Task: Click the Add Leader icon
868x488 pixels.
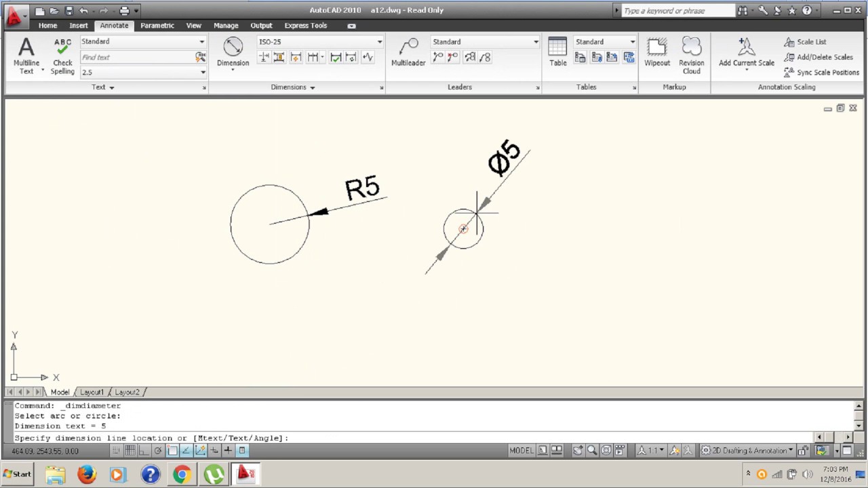Action: click(x=437, y=58)
